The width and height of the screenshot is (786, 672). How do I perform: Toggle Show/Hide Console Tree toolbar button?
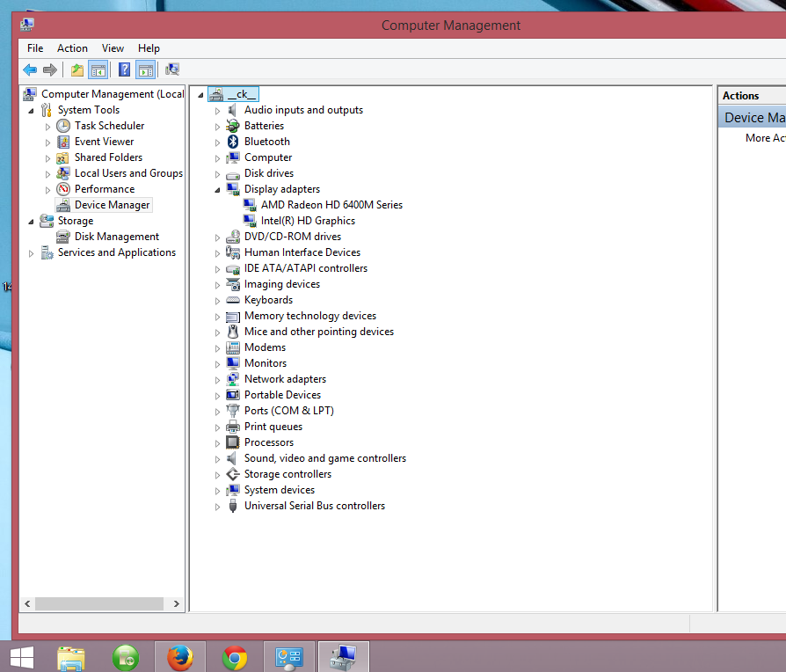[98, 70]
